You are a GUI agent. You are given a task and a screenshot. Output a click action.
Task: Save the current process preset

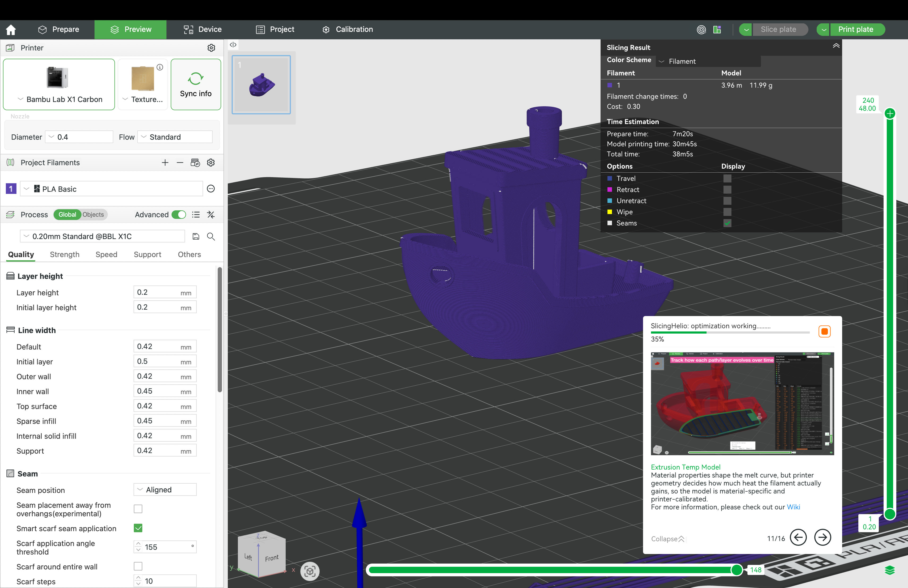click(x=196, y=236)
